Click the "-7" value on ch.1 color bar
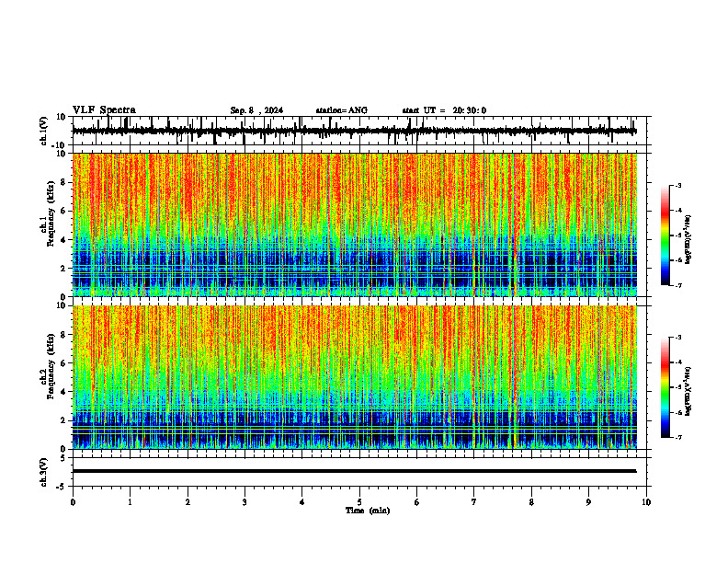Image resolution: width=728 pixels, height=563 pixels. coord(678,285)
